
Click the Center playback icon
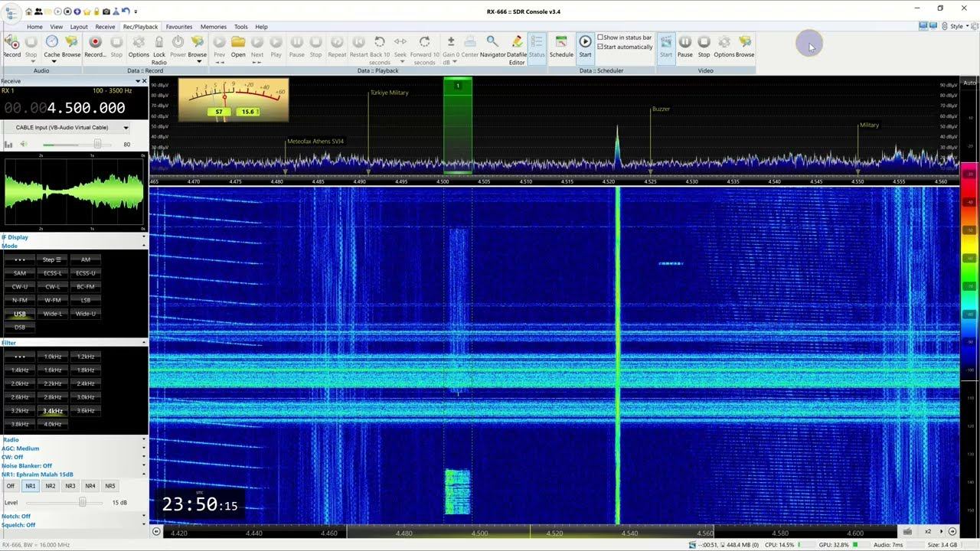click(x=469, y=45)
